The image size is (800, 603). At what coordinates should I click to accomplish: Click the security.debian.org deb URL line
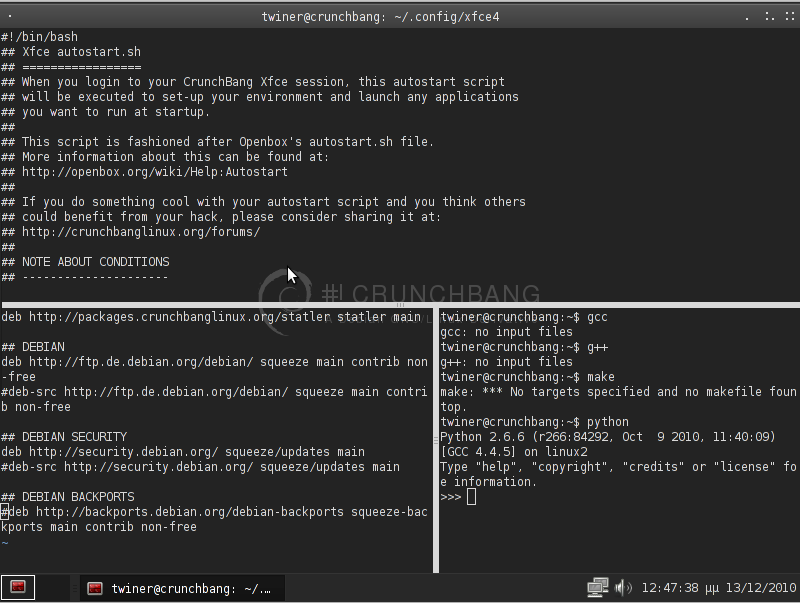(183, 452)
